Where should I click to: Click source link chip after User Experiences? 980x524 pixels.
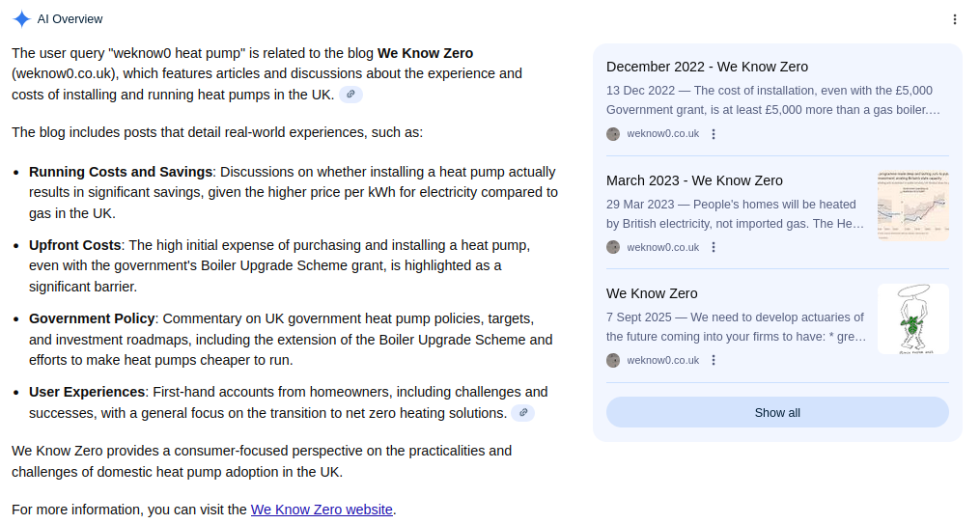point(522,413)
